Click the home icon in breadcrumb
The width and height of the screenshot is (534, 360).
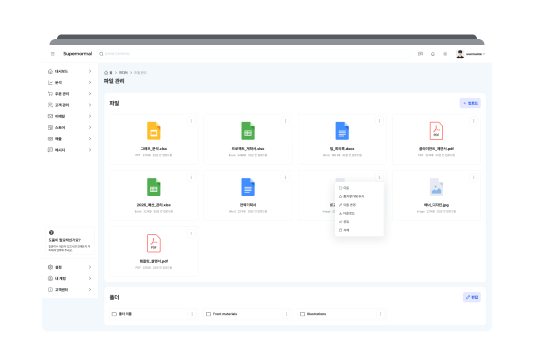[106, 73]
